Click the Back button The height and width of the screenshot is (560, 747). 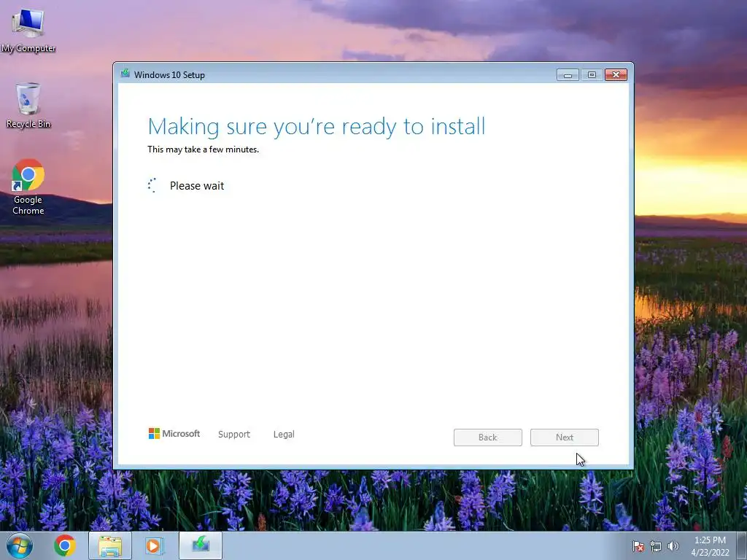488,437
